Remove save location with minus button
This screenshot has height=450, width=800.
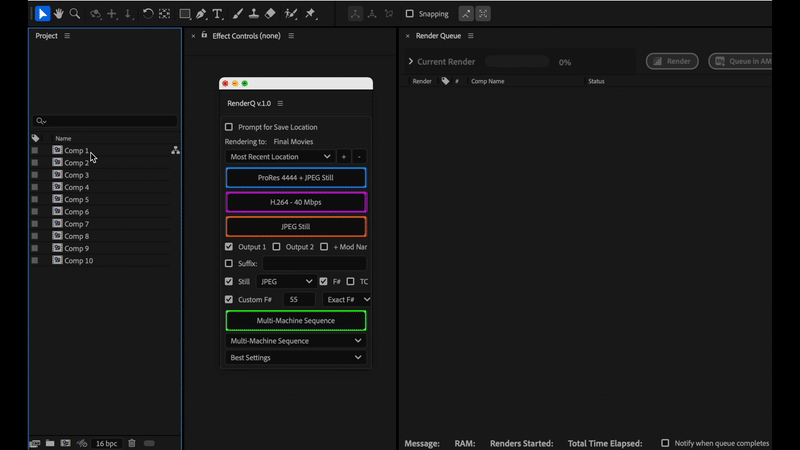pos(359,157)
